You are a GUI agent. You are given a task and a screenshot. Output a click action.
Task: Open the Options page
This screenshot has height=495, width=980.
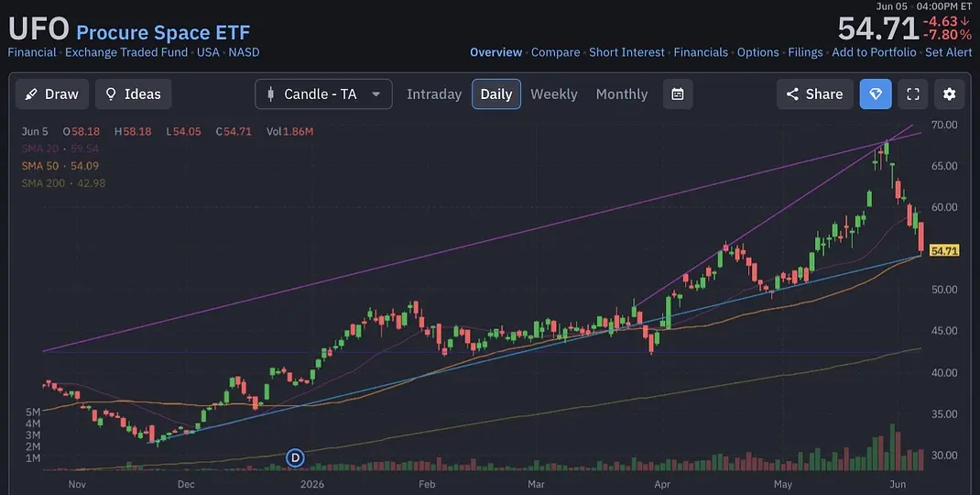[x=758, y=52]
